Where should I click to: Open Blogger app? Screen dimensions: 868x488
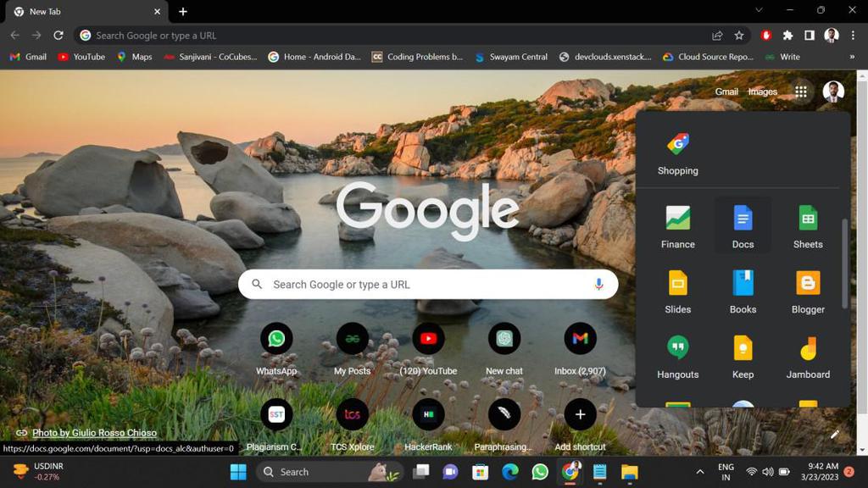point(808,292)
